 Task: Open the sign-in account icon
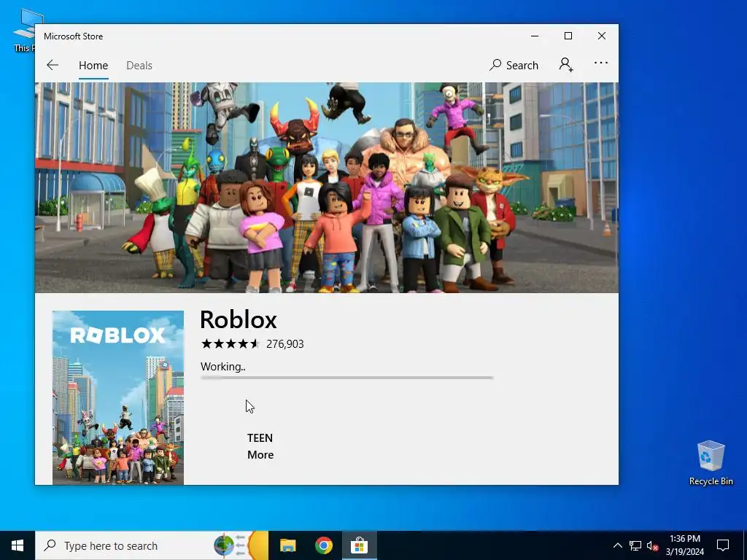coord(566,64)
